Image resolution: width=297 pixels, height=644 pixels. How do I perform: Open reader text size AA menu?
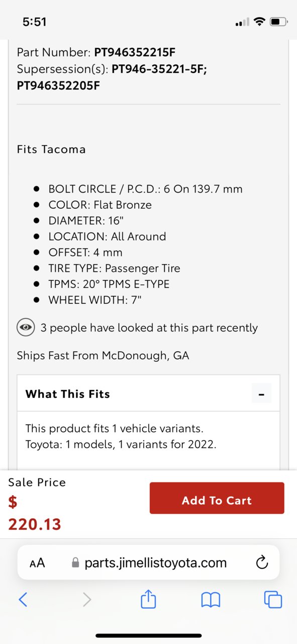click(x=37, y=563)
